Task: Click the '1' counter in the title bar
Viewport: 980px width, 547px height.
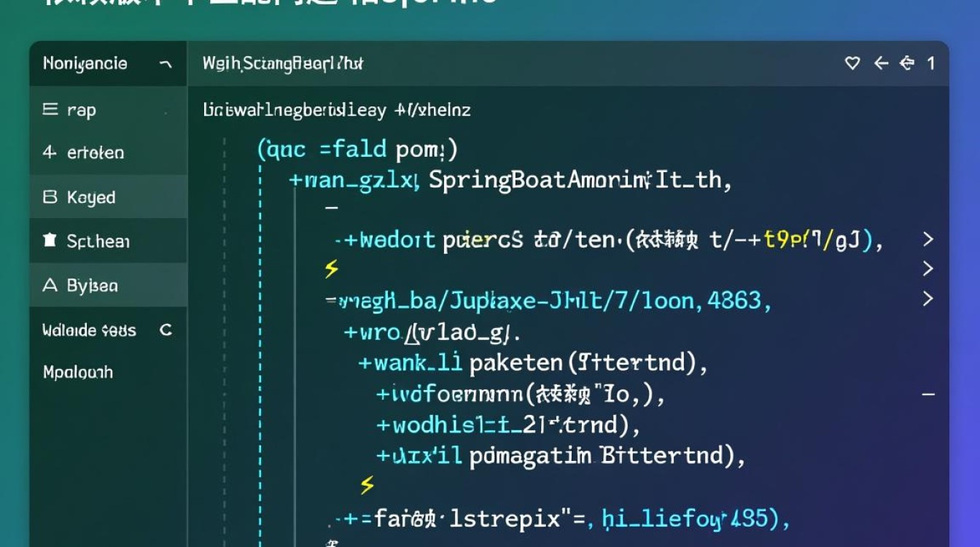Action: [931, 64]
